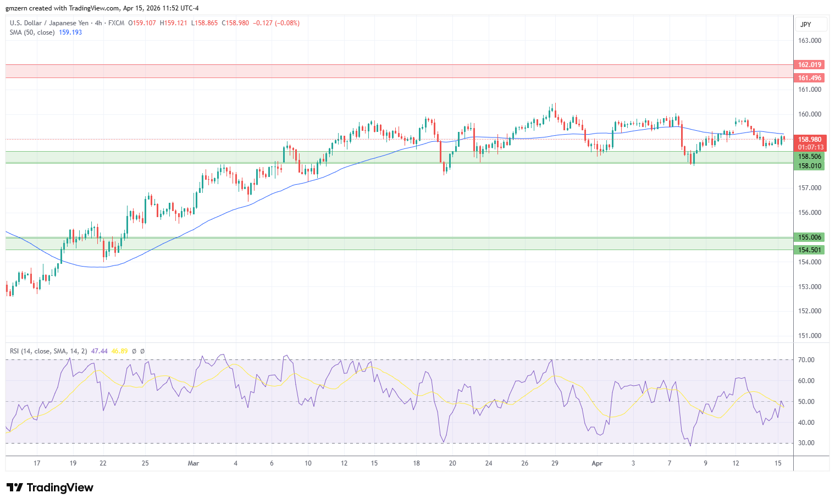Click the RSI (14, close, SMA, 14, 2) label
This screenshot has height=504, width=835.
48,351
